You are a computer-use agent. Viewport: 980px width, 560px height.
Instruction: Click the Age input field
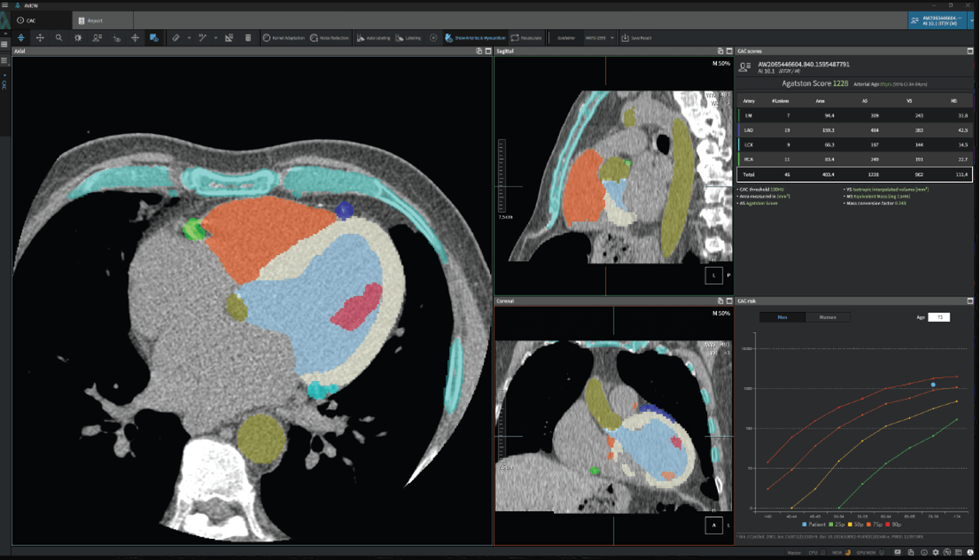[938, 317]
